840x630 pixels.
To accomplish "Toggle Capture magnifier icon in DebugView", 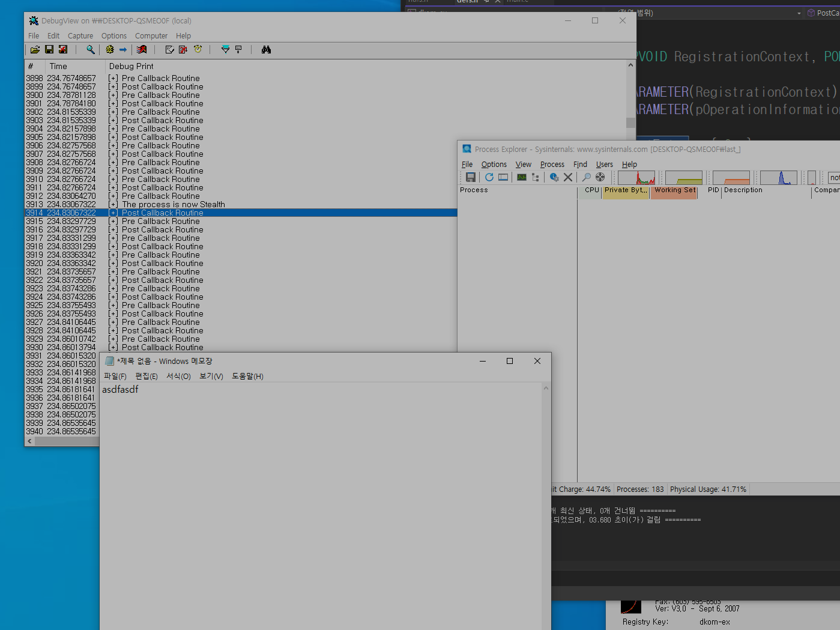I will point(91,50).
